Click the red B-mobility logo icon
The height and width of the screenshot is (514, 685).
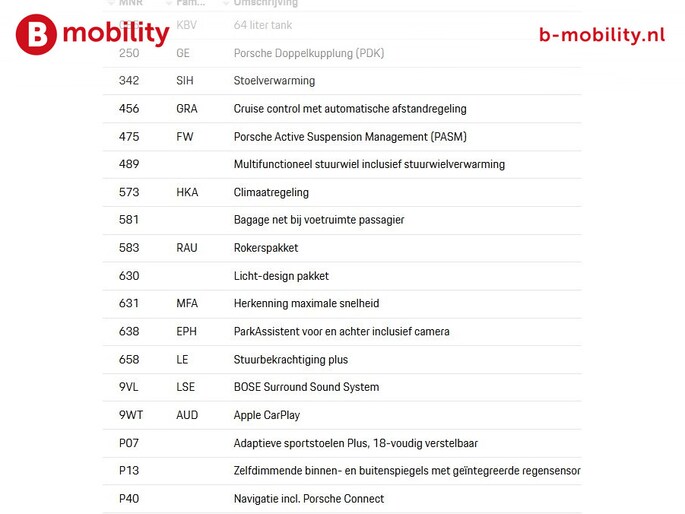(x=36, y=34)
